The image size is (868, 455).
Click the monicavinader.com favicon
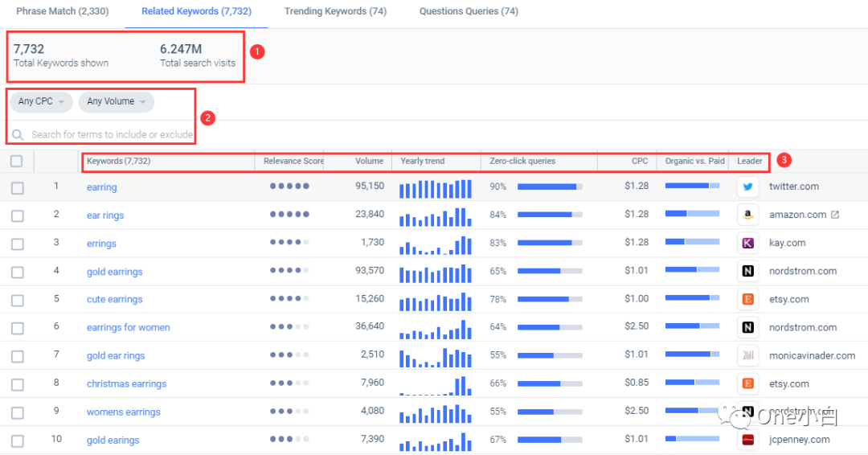748,356
